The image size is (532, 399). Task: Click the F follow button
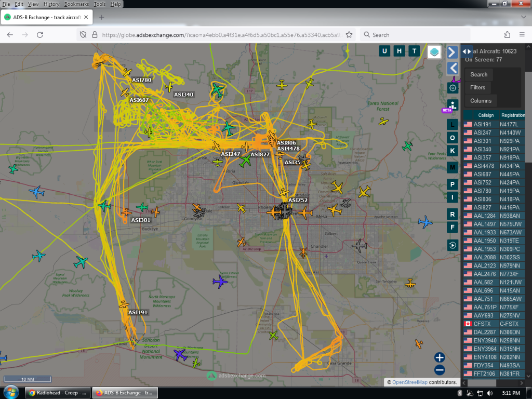(x=453, y=228)
